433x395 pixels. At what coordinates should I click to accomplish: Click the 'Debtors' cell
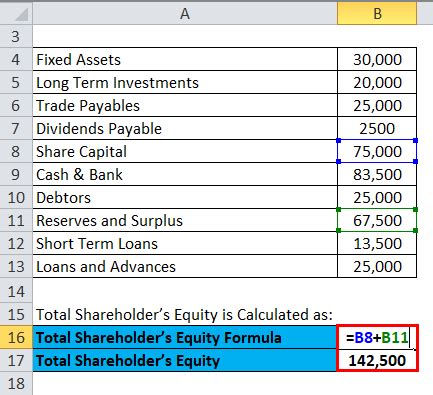(x=185, y=197)
